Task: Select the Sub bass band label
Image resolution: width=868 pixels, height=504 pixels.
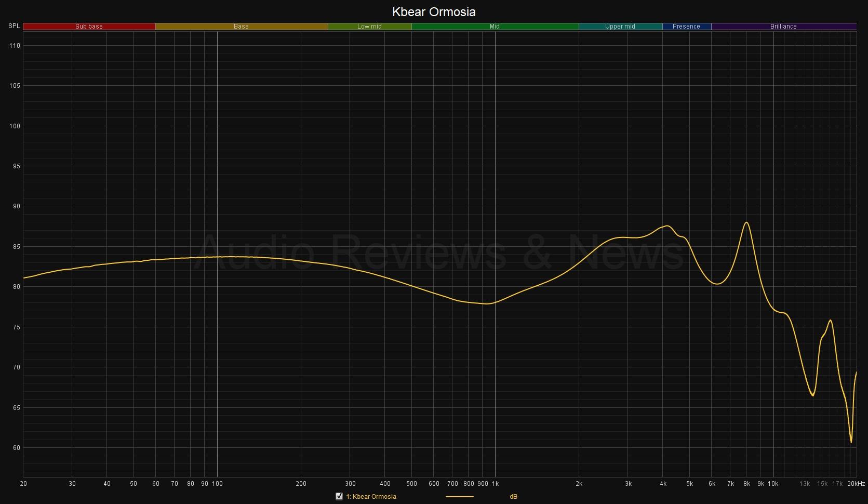Action: tap(89, 26)
